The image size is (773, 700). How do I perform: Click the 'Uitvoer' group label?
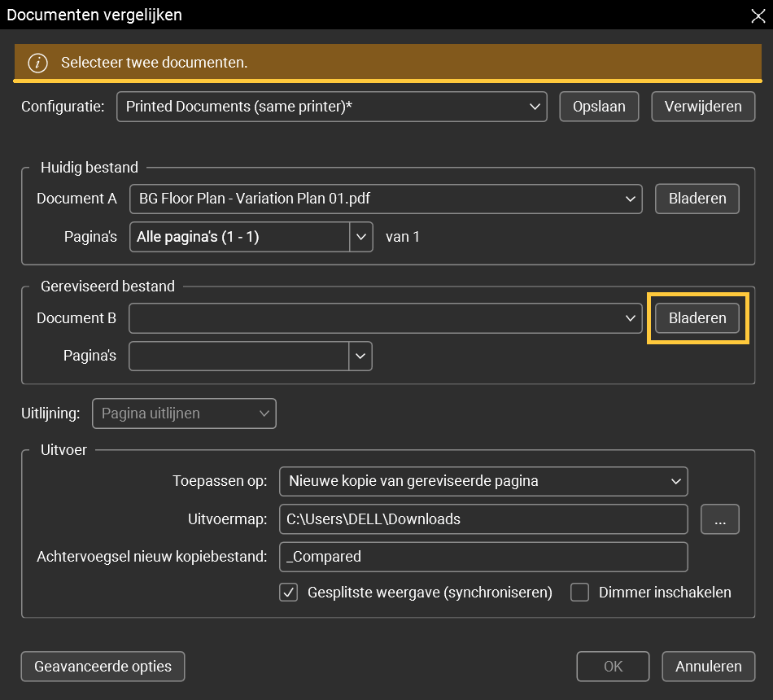pyautogui.click(x=63, y=450)
